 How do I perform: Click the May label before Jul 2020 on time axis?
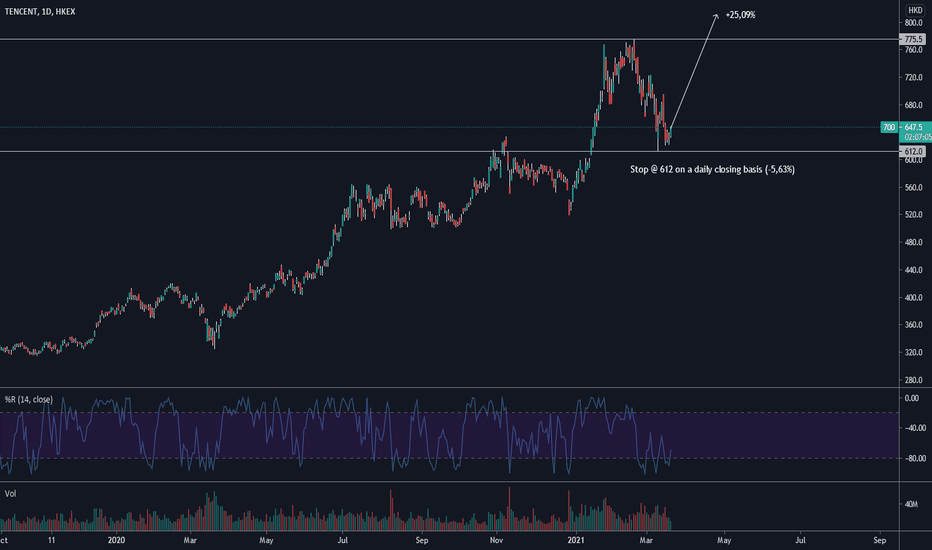(x=266, y=540)
